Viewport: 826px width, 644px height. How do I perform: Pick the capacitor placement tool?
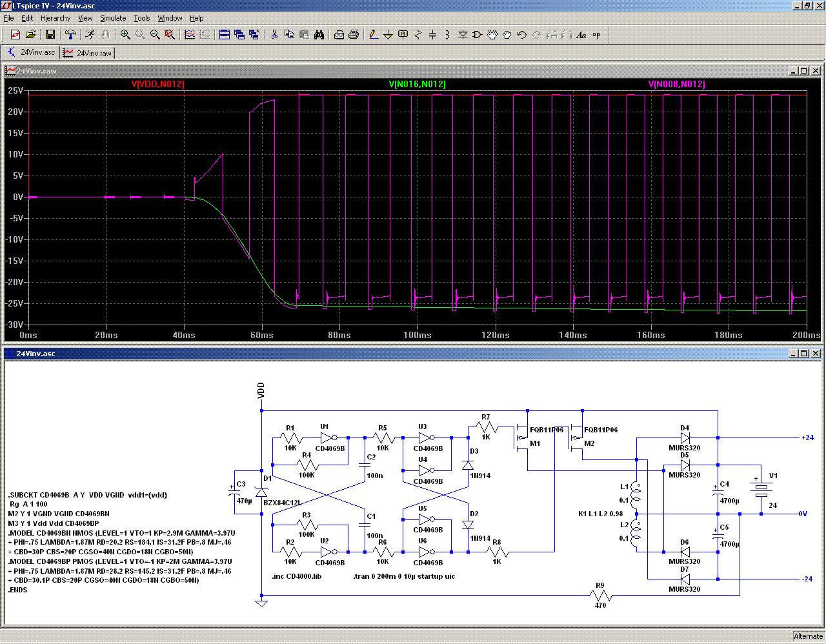pos(432,35)
